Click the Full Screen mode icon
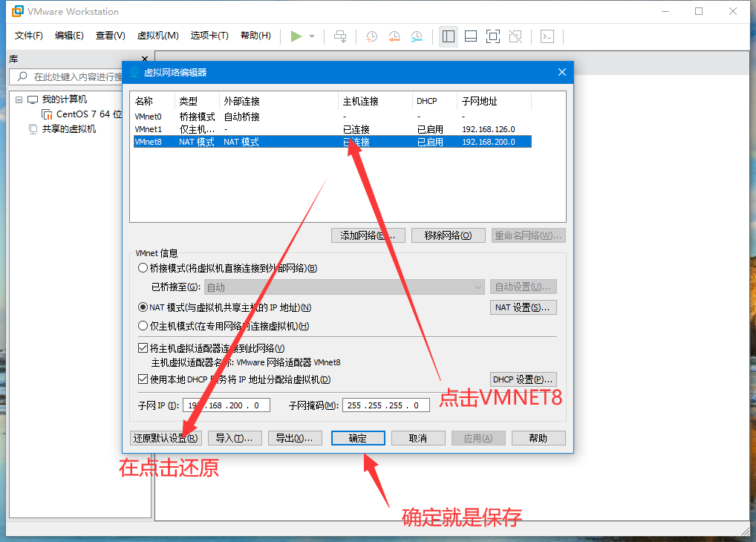This screenshot has width=756, height=542. click(493, 36)
